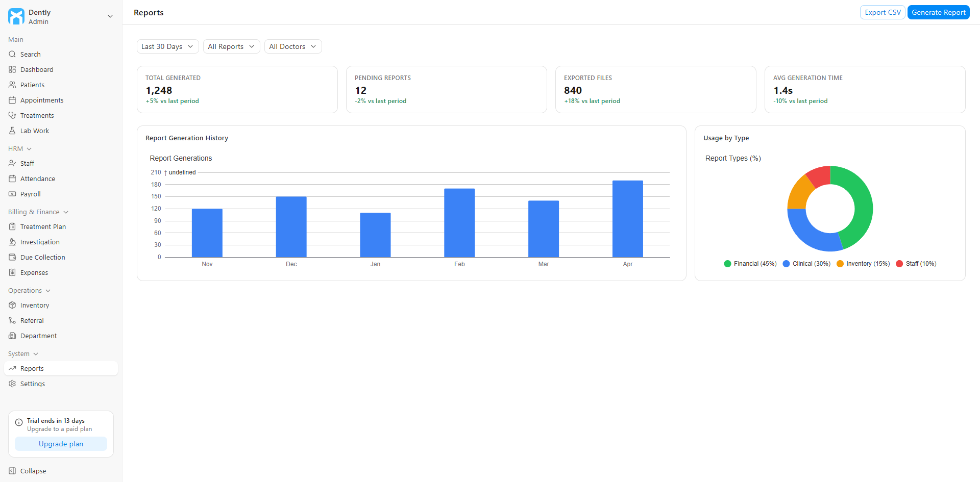Click the "+18% vs last period" text
This screenshot has height=482, width=980.
point(592,101)
